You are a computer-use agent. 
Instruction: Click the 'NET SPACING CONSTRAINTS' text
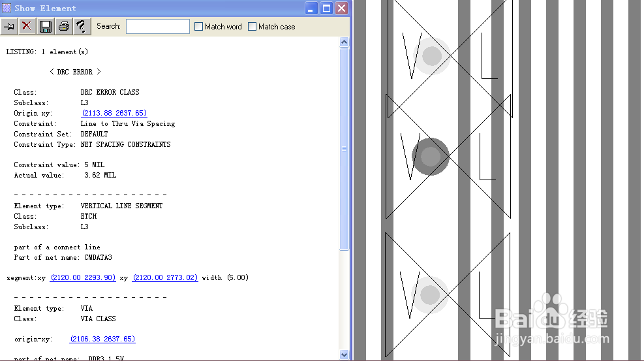[x=125, y=144]
